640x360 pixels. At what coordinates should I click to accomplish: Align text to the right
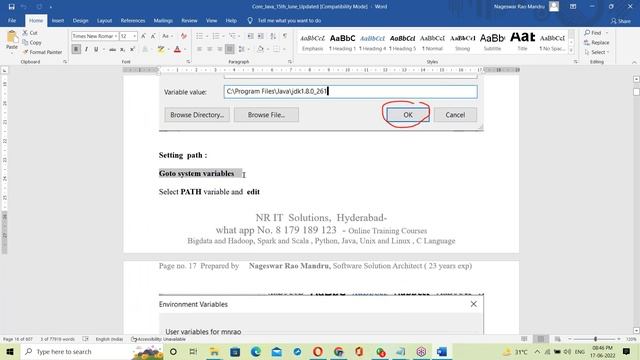[220, 49]
